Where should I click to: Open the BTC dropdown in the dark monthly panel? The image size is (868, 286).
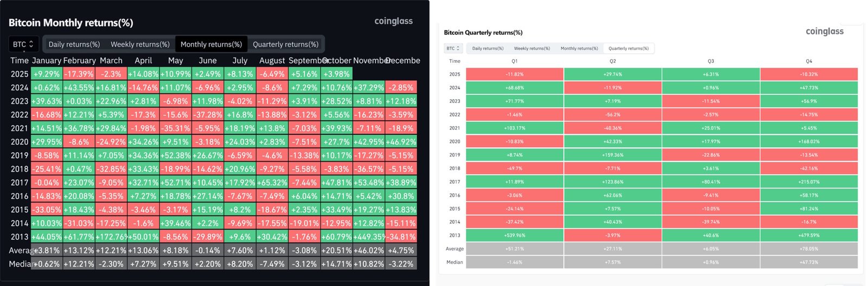click(23, 44)
